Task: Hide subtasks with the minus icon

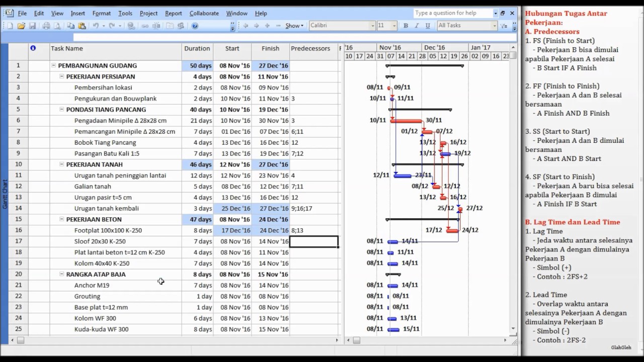Action: coord(278,26)
